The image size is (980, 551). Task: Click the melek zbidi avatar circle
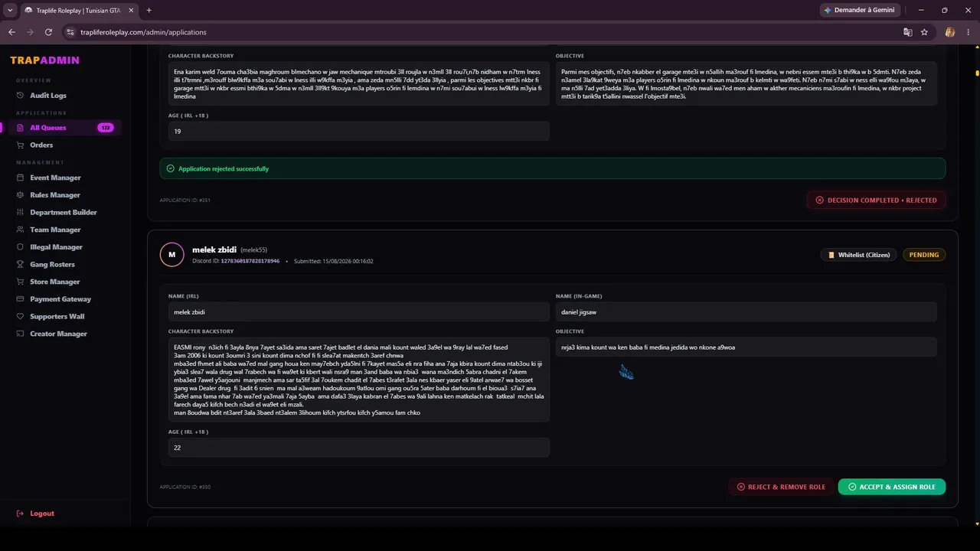[x=171, y=255]
